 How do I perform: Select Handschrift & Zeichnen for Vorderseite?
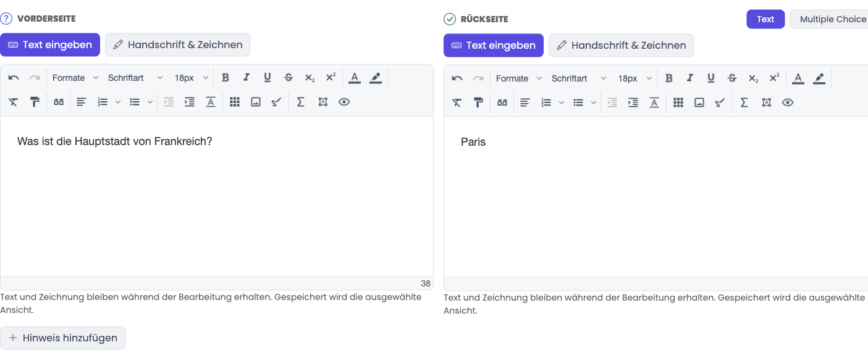pyautogui.click(x=178, y=44)
